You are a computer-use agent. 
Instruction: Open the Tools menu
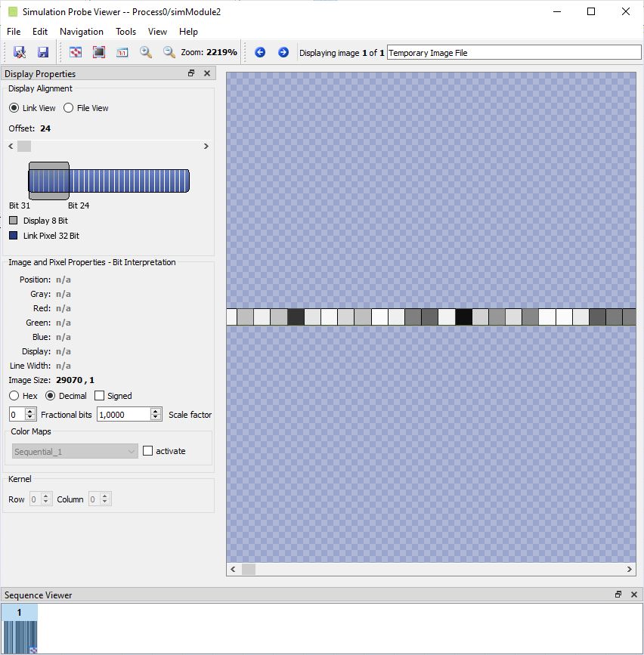125,31
